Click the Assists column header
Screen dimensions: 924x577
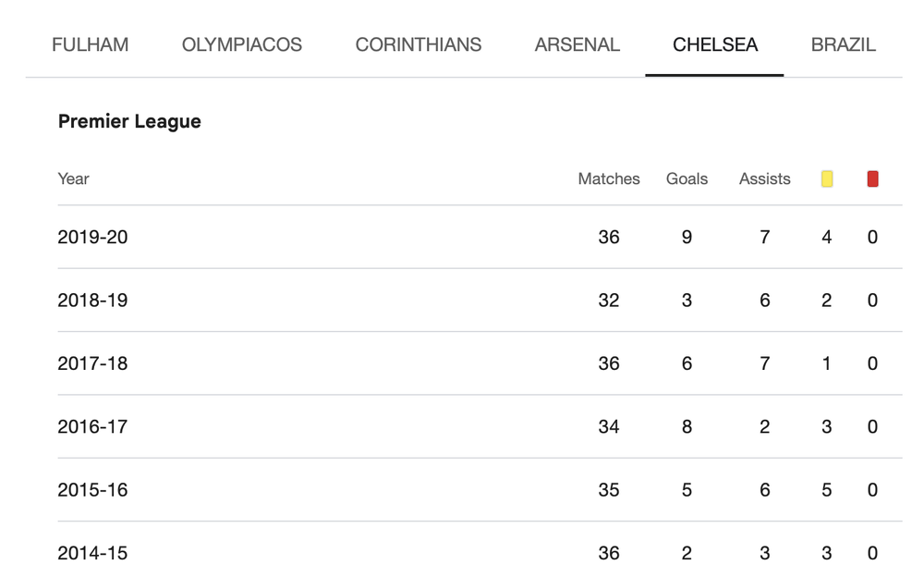pos(764,178)
